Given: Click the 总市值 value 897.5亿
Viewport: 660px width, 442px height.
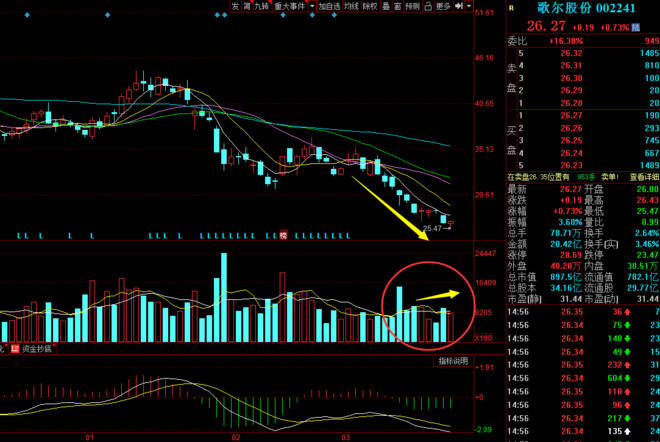Looking at the screenshot, I should pyautogui.click(x=566, y=277).
